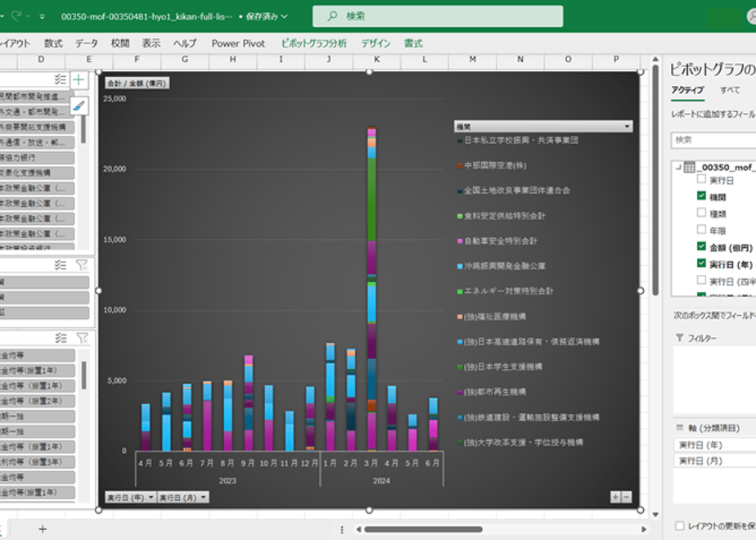Click vertical scrollbar up arrow
The image size is (756, 540).
coord(655,59)
